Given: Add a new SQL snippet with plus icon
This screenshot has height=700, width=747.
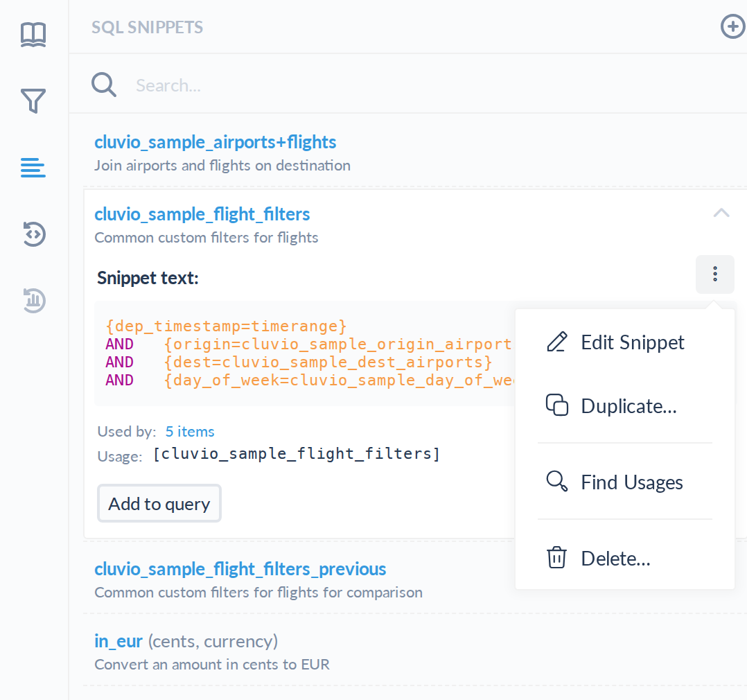Looking at the screenshot, I should 732,26.
